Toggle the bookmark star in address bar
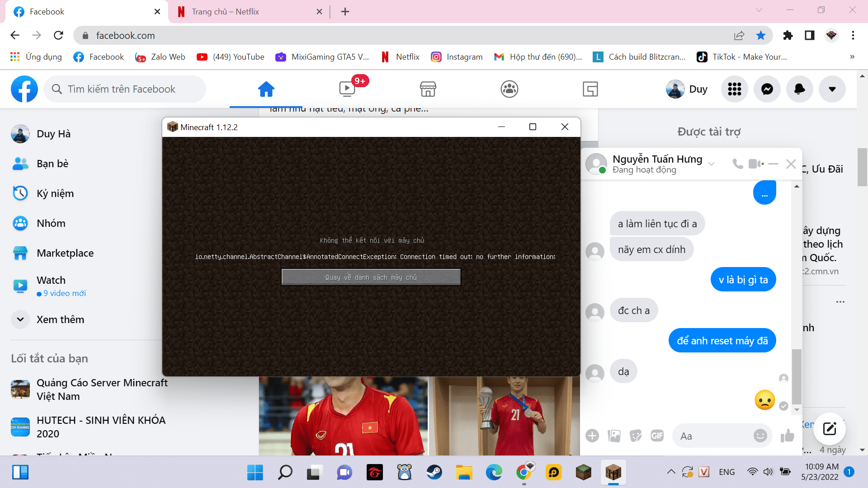Screen dimensions: 868x488 click(761, 35)
